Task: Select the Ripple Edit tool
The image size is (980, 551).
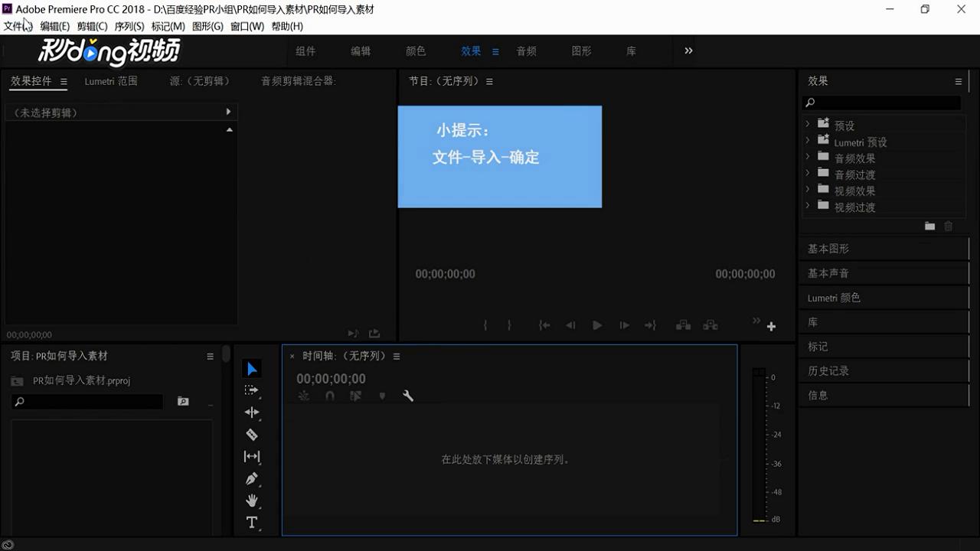Action: tap(252, 412)
